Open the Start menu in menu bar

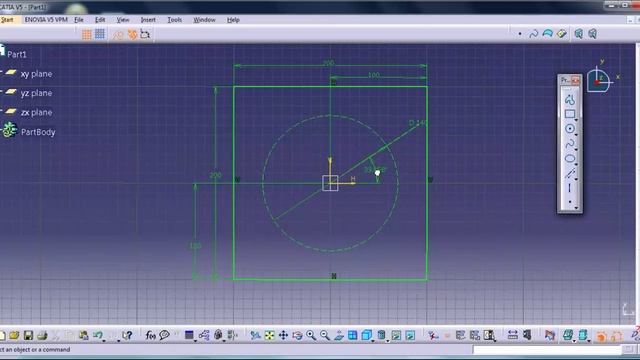pos(7,20)
